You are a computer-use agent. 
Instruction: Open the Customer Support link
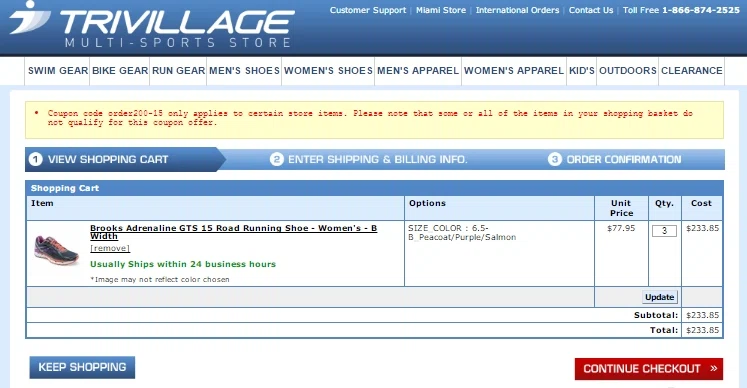[x=368, y=10]
